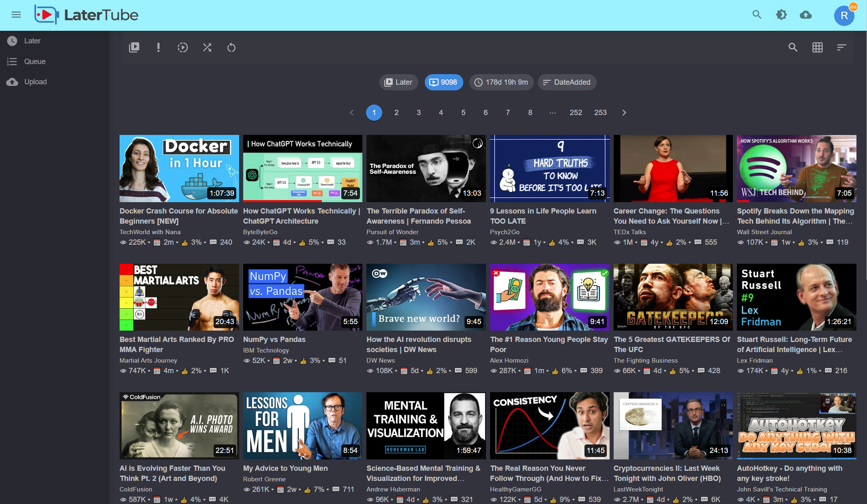Select Later in the sidebar
Viewport: 867px width, 504px height.
pos(55,41)
